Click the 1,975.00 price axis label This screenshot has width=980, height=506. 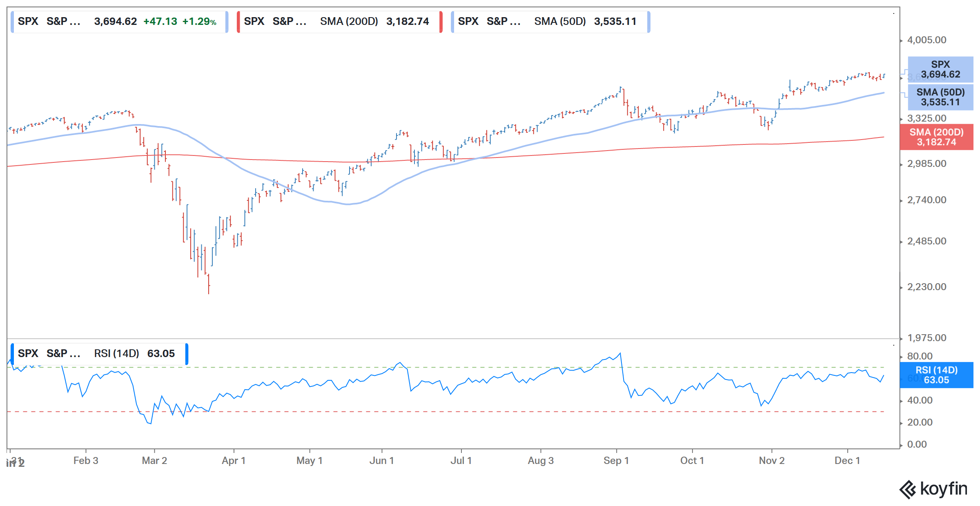click(927, 338)
